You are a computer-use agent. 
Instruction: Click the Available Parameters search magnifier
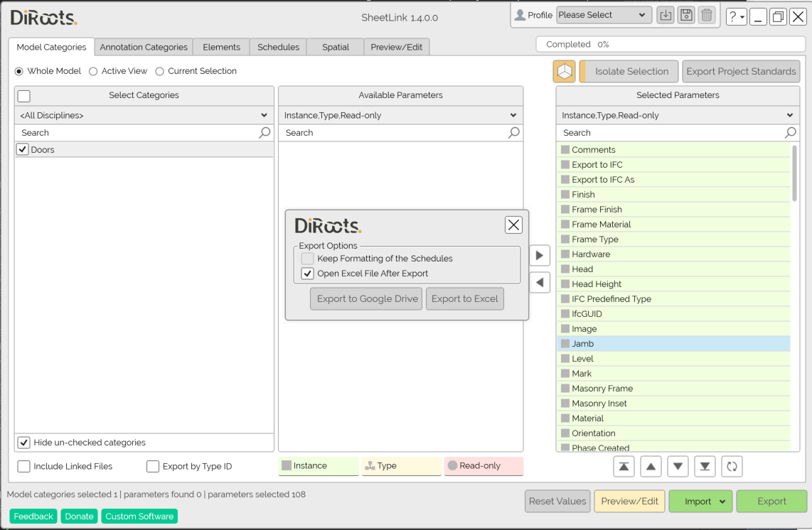click(513, 132)
